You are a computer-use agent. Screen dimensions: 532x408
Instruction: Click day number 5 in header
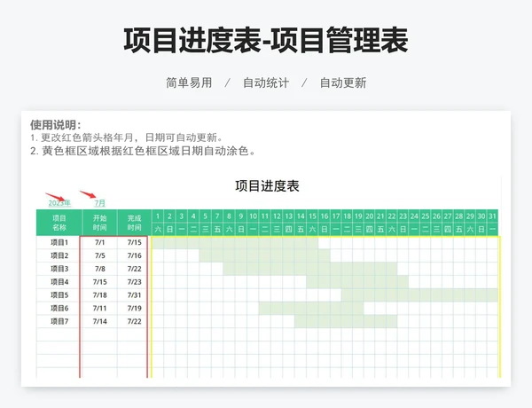(206, 216)
